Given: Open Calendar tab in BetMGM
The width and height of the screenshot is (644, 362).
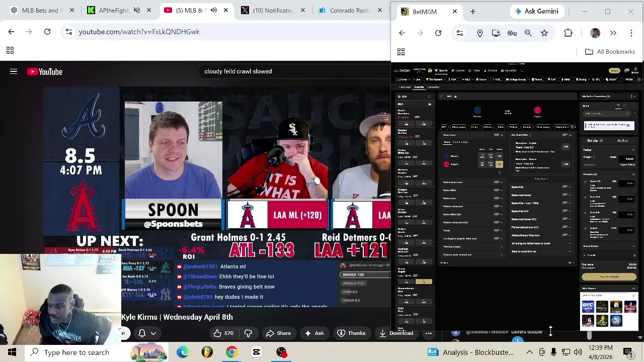Looking at the screenshot, I should tap(433, 87).
